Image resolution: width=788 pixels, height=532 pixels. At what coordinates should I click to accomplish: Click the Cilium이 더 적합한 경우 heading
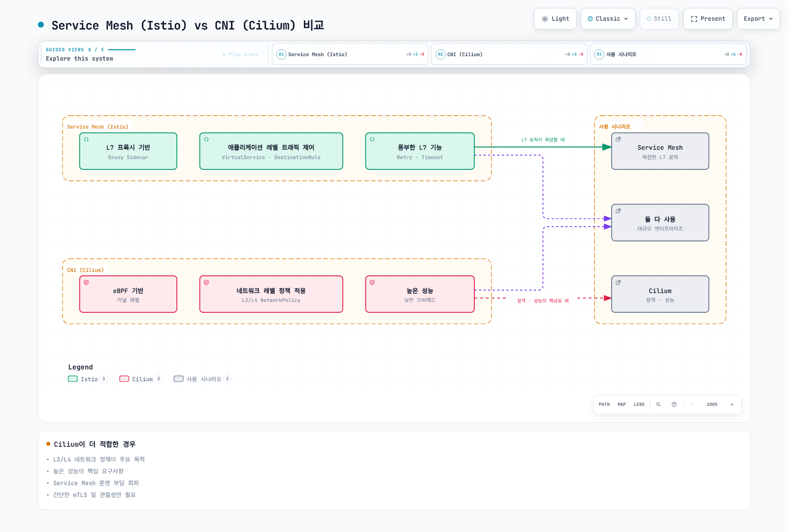click(x=95, y=444)
